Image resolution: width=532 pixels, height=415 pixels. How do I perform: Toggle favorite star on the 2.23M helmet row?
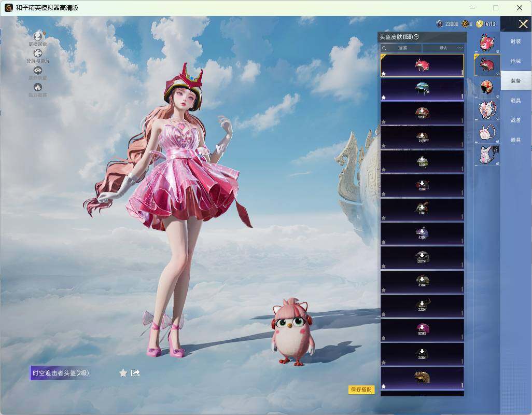383,314
